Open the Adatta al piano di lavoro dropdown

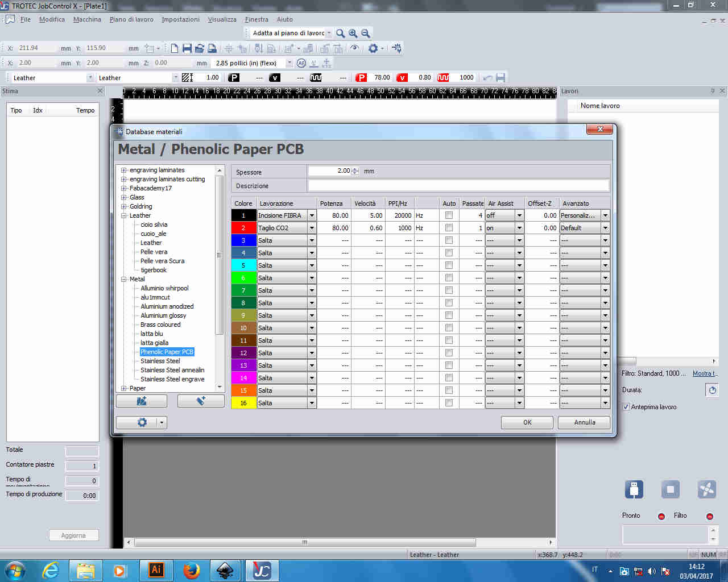[x=329, y=33]
